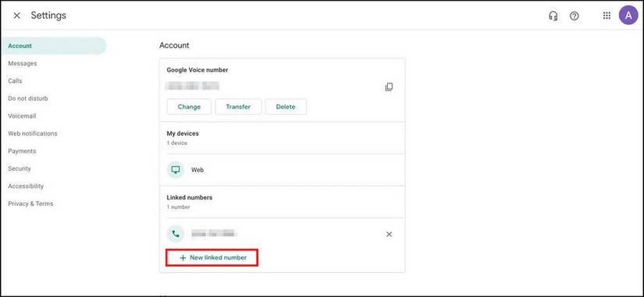Screen dimensions: 644x297
Task: Click the Web device monitor icon
Action: (176, 169)
